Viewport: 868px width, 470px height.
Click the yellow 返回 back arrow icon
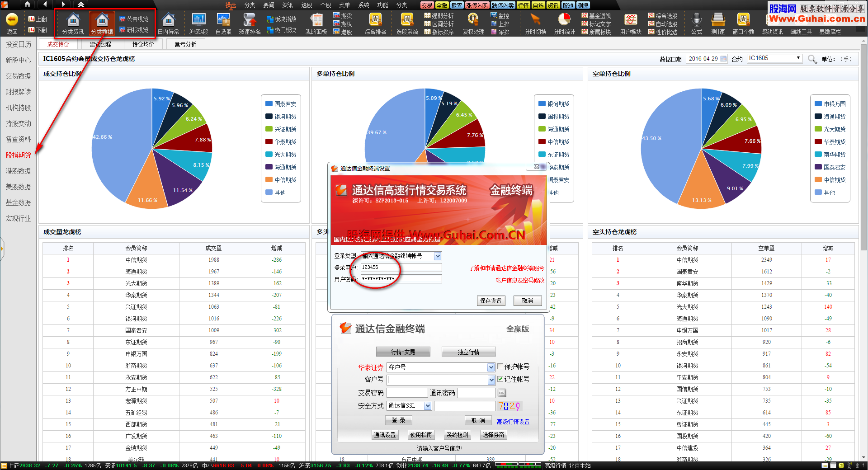12,19
